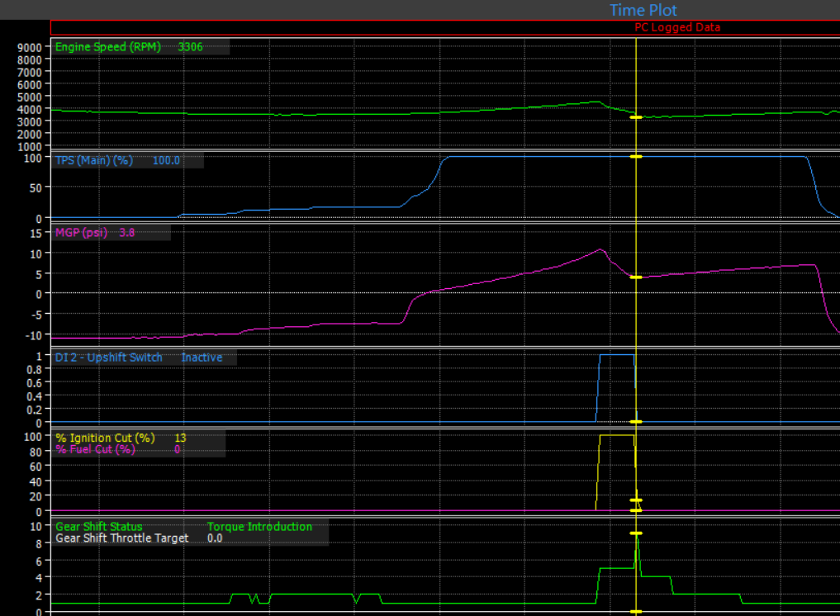Image resolution: width=840 pixels, height=616 pixels.
Task: Select the TPS (Main) (%) legend label
Action: click(x=94, y=160)
